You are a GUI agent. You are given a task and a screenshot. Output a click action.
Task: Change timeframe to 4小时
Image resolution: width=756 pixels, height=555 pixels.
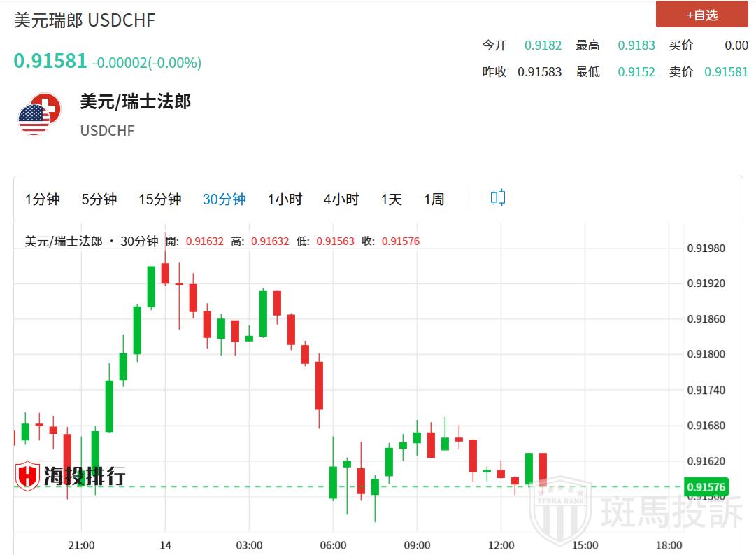(x=341, y=199)
